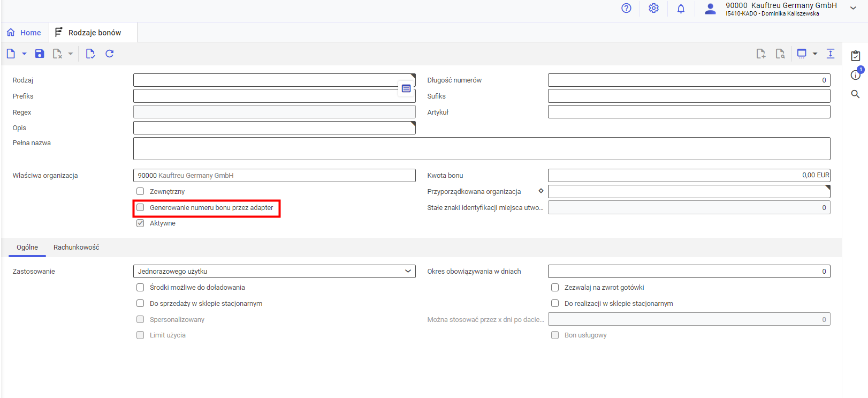Focus the Długość numerów field
The image size is (868, 398).
[689, 80]
